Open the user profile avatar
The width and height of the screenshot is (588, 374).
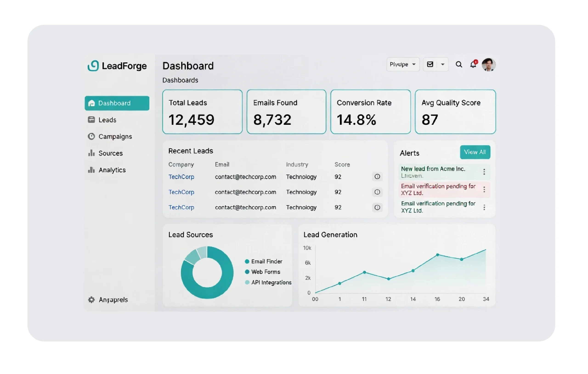coord(489,65)
